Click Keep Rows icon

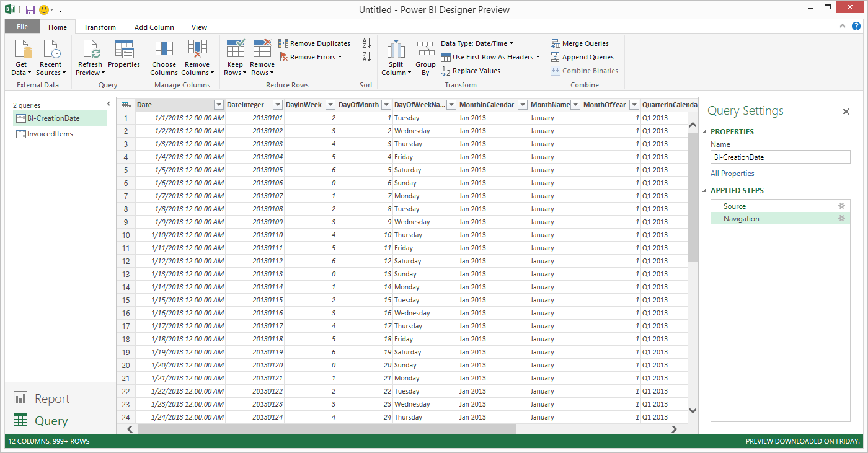(x=235, y=50)
